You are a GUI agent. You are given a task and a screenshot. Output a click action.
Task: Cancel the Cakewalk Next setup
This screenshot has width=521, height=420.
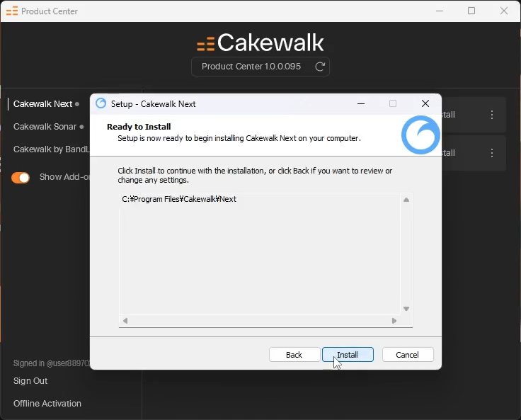(x=408, y=355)
